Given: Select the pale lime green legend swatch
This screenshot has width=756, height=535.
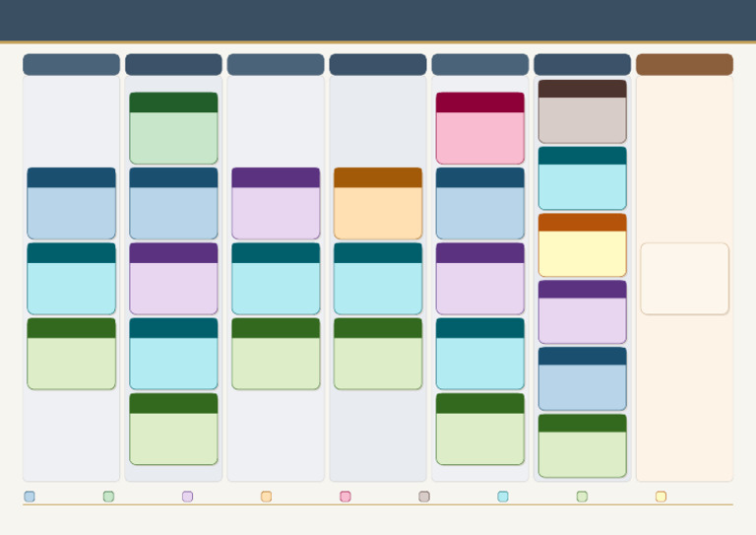Looking at the screenshot, I should [582, 497].
